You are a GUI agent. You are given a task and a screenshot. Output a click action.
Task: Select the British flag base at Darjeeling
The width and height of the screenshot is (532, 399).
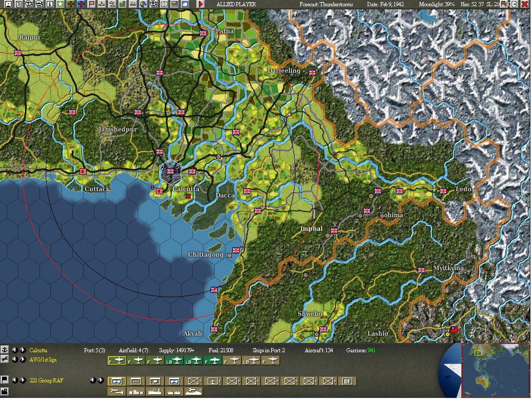(312, 72)
